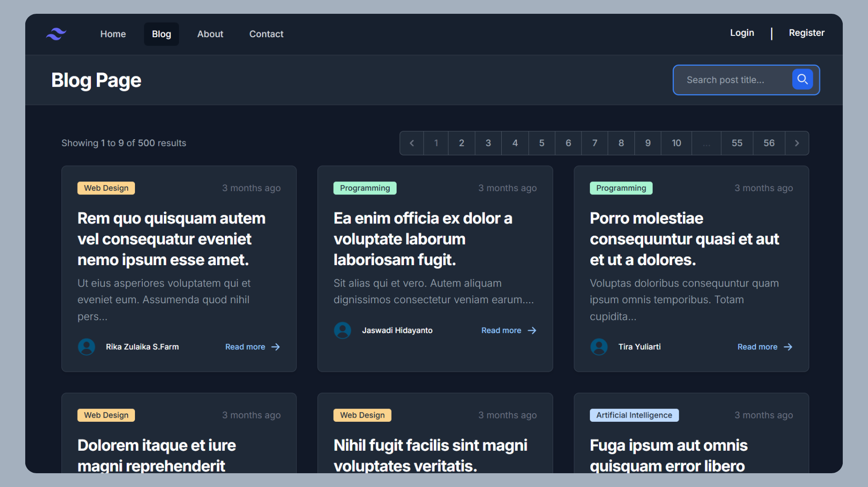868x487 pixels.
Task: Open post 'Ea enim officia ex dolor' title
Action: pos(423,239)
